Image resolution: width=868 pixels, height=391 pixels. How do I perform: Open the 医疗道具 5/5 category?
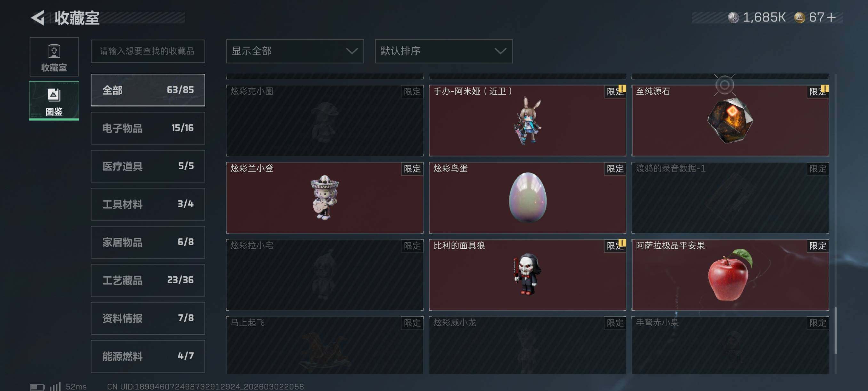point(148,166)
